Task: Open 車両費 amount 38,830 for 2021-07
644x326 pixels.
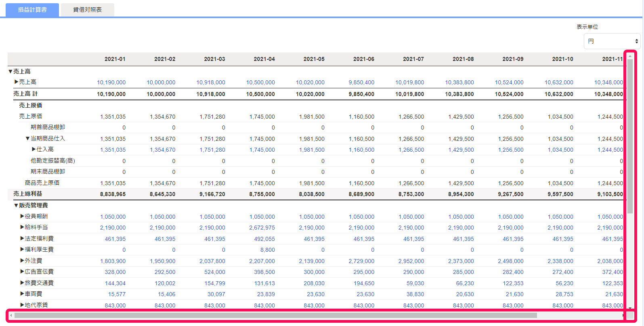Action: tap(415, 294)
